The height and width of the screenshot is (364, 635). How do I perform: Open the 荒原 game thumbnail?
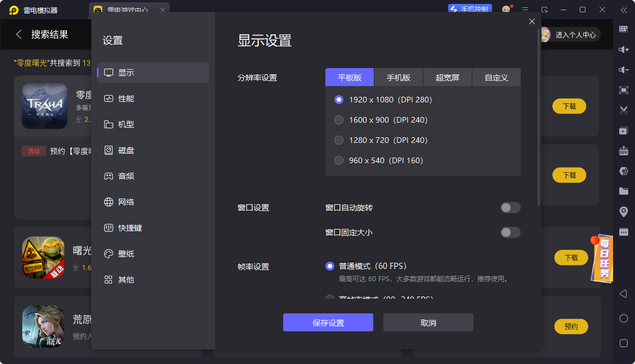click(43, 326)
